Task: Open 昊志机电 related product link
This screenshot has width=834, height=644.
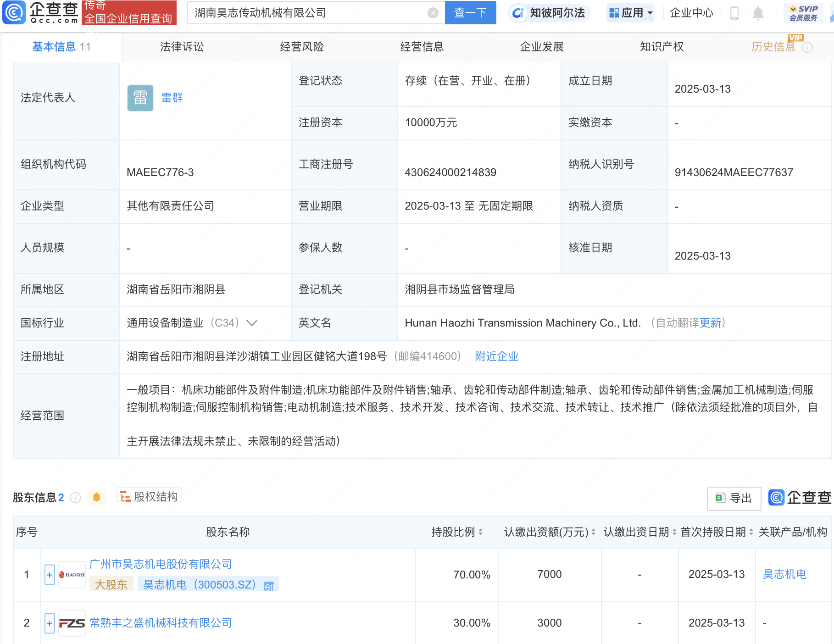Action: (784, 574)
